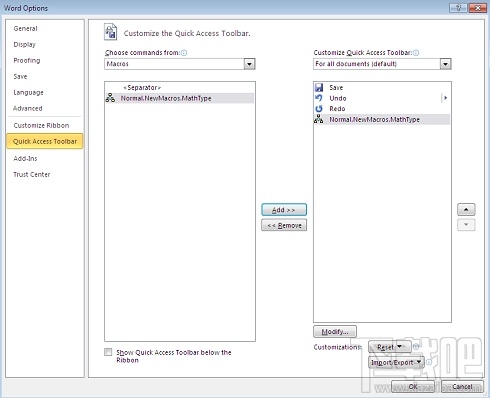Viewport: 490px width, 398px height.
Task: Expand the Import/Export dropdown button
Action: (x=396, y=362)
